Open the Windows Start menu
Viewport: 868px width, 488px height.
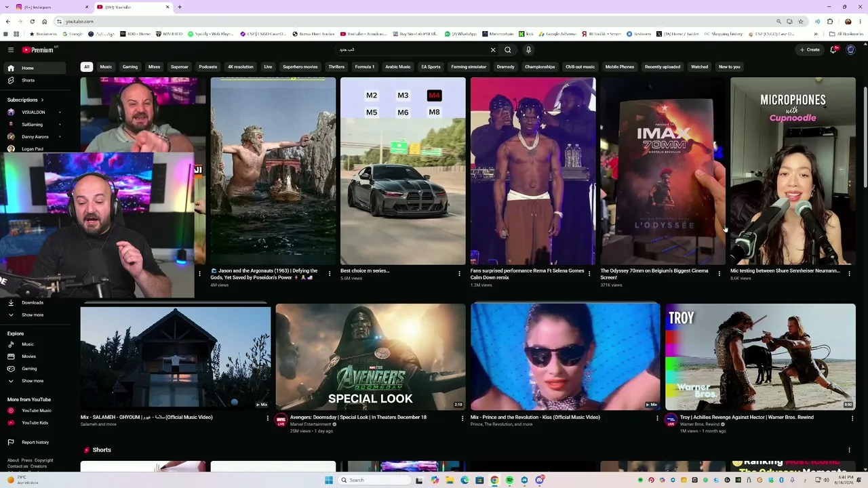tap(329, 480)
